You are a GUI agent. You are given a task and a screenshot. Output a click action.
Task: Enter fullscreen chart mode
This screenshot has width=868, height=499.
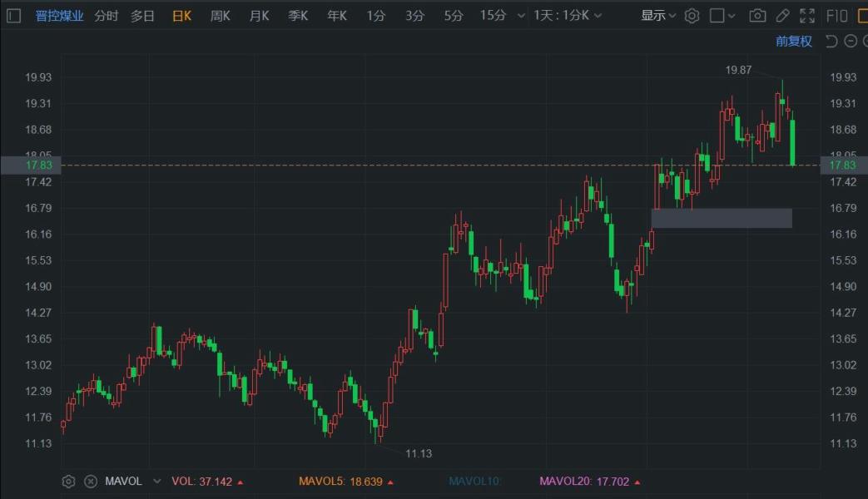(x=807, y=15)
